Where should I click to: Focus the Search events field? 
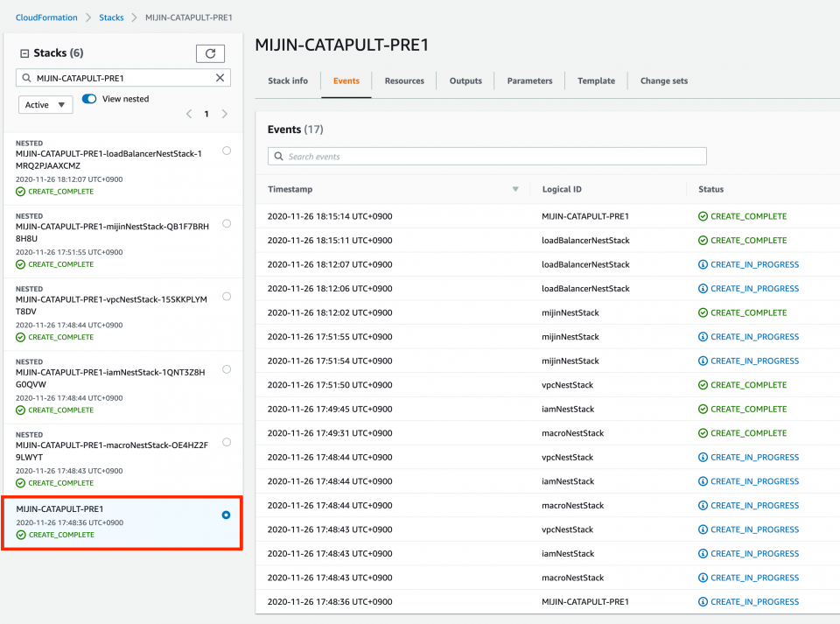click(x=487, y=157)
